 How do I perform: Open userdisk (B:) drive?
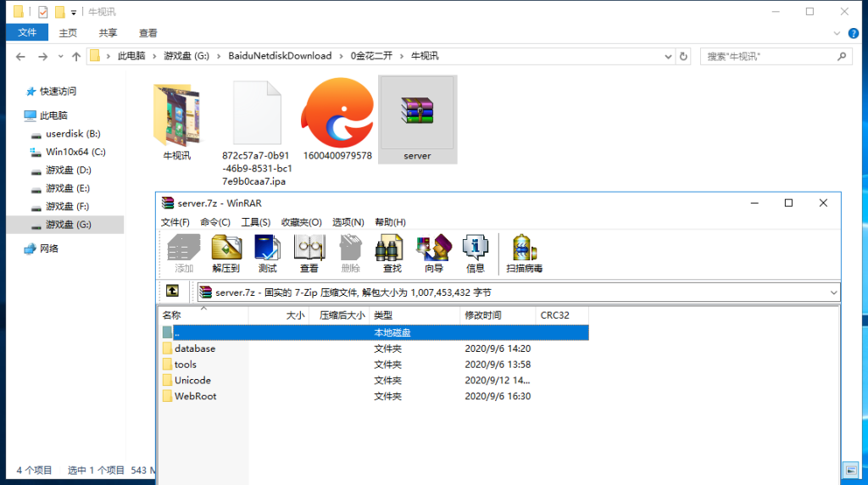(73, 133)
